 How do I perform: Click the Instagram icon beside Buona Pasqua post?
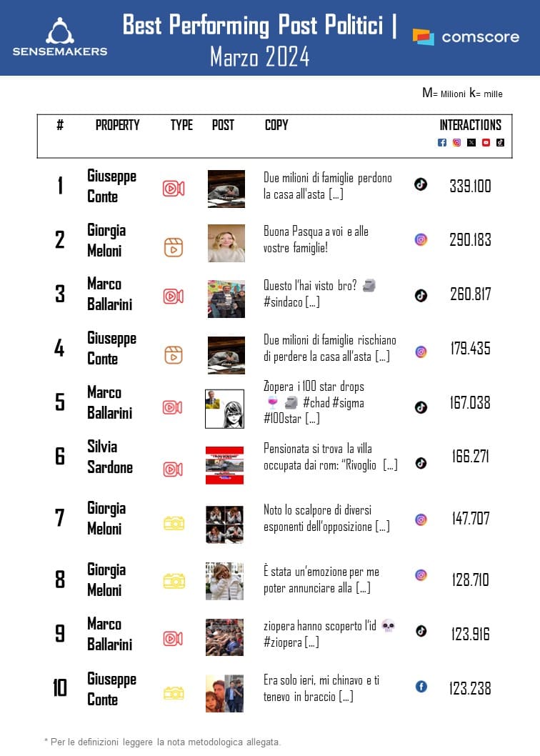(x=421, y=239)
